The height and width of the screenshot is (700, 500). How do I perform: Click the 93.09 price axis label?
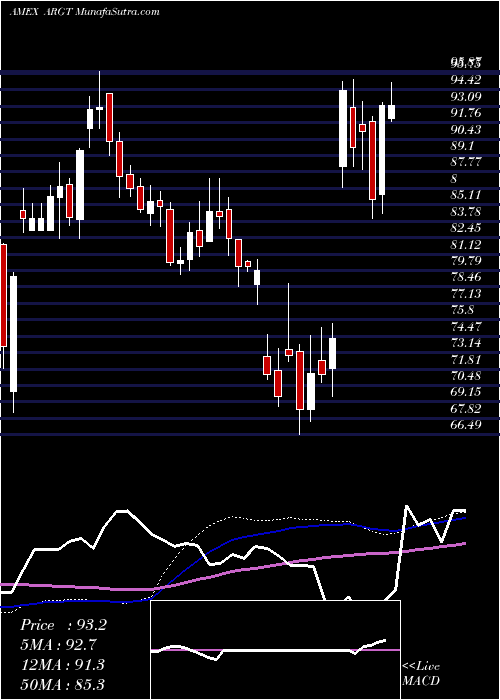coord(466,96)
